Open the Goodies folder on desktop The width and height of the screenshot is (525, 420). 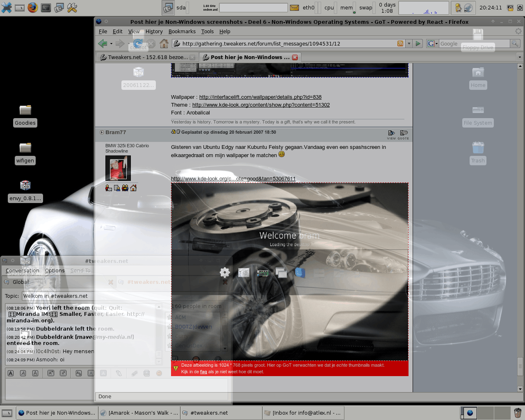click(x=25, y=116)
